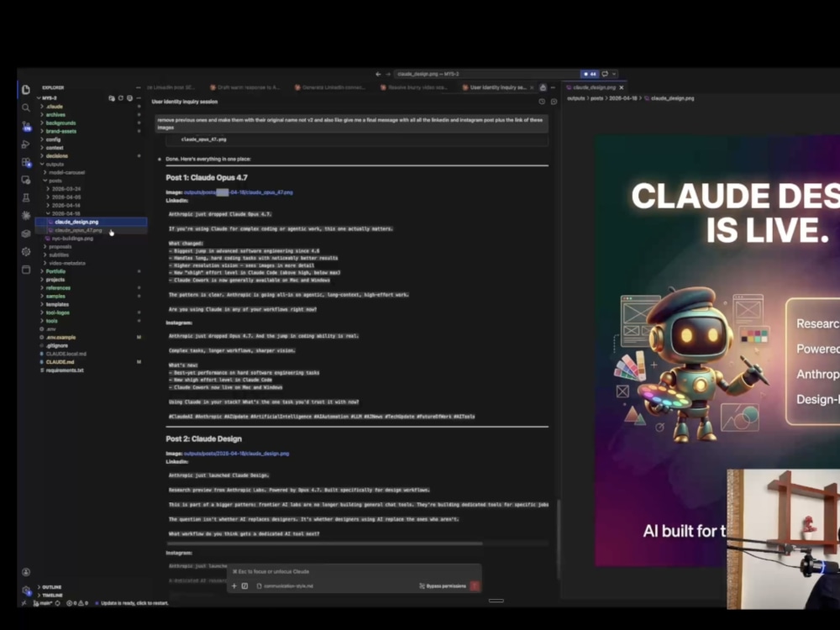The height and width of the screenshot is (630, 840).
Task: Open the Explorer view in activity bar
Action: tap(26, 90)
